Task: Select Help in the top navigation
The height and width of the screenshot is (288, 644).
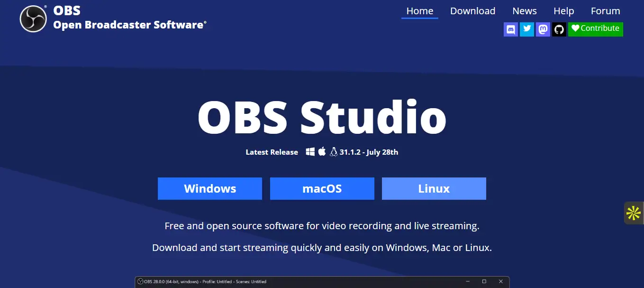Action: (563, 11)
